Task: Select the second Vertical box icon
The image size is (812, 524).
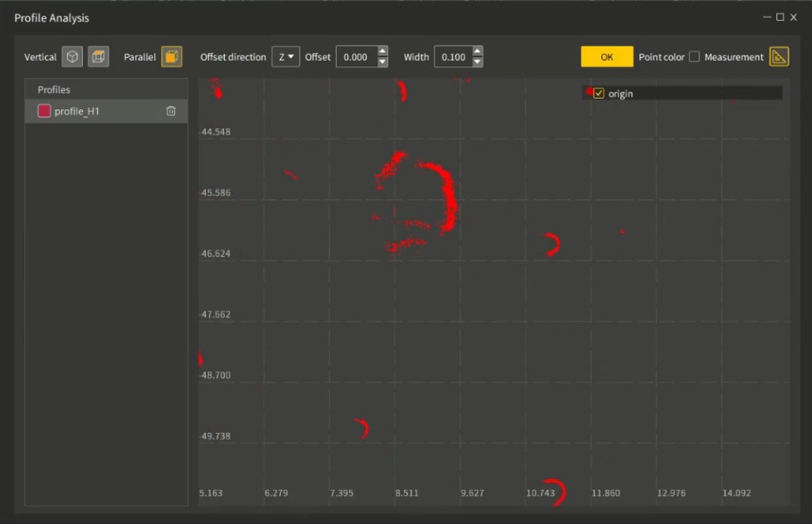Action: click(x=99, y=56)
